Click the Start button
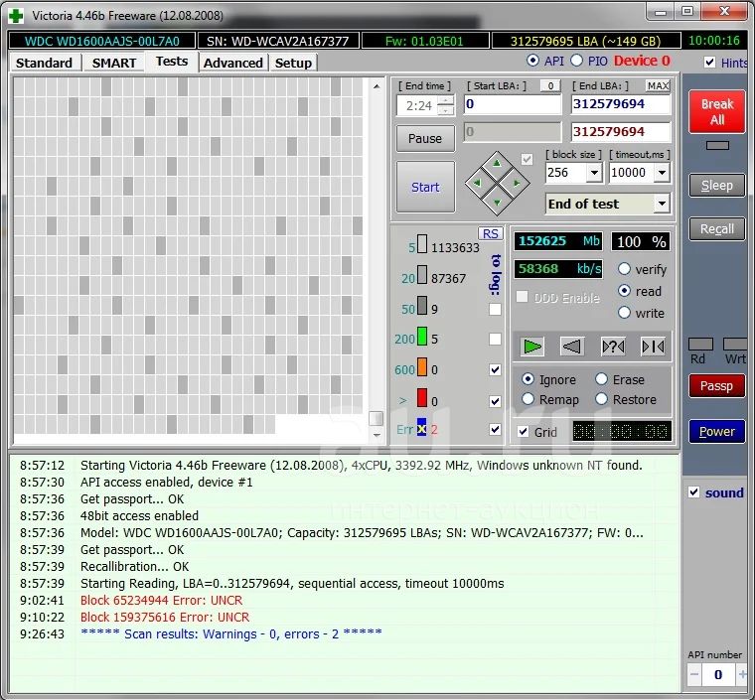755x700 pixels. click(425, 187)
